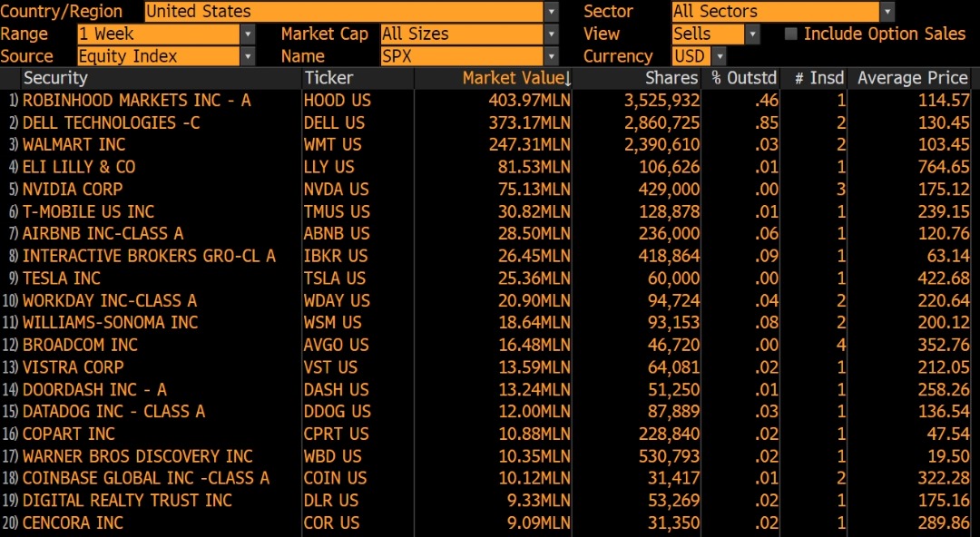Click the Market Value sort arrow
Viewport: 980px width, 537px height.
569,78
